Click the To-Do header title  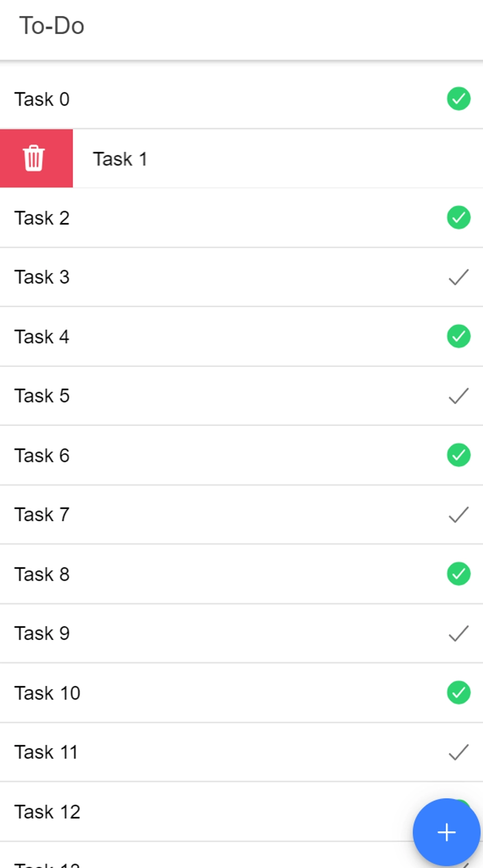pos(52,26)
